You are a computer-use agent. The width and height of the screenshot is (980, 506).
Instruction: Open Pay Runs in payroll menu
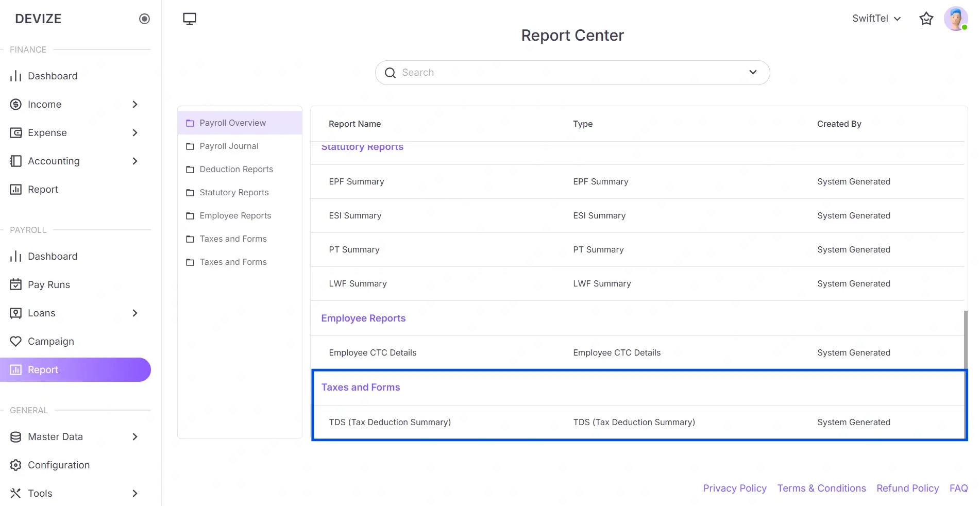click(76, 285)
